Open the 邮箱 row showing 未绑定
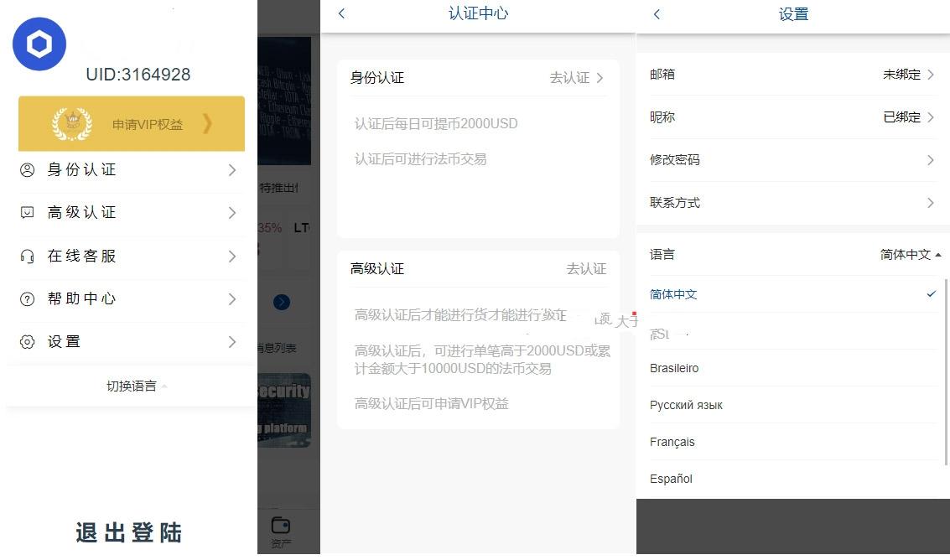This screenshot has height=560, width=950. 792,75
